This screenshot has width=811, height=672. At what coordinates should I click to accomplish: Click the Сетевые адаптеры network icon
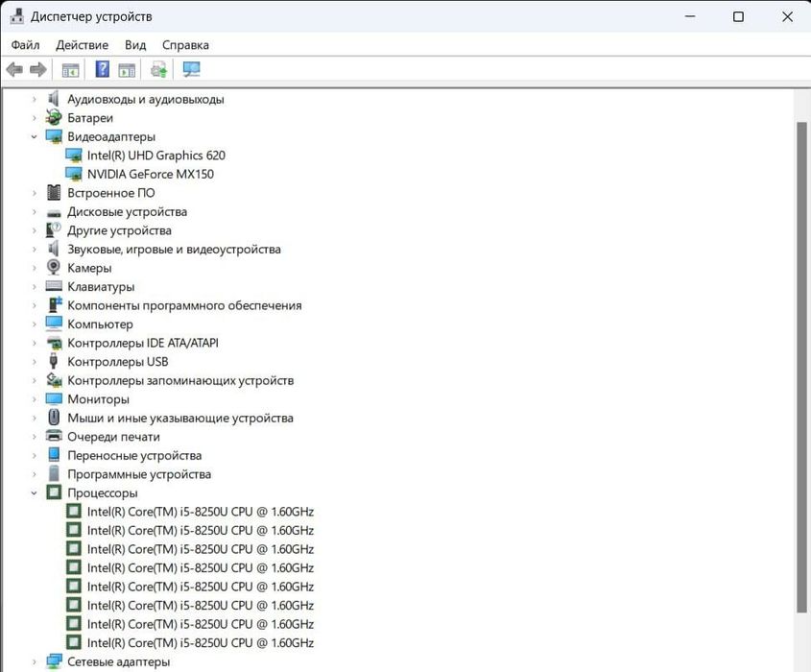point(54,660)
